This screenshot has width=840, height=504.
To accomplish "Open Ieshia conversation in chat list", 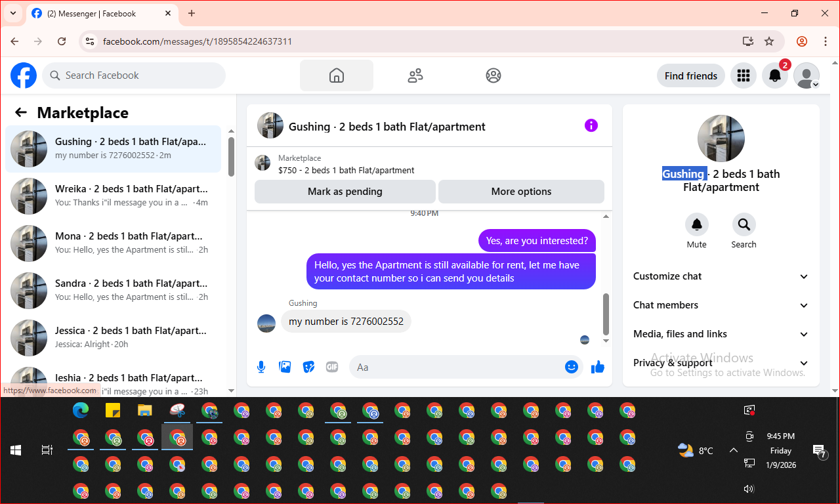I will point(113,379).
